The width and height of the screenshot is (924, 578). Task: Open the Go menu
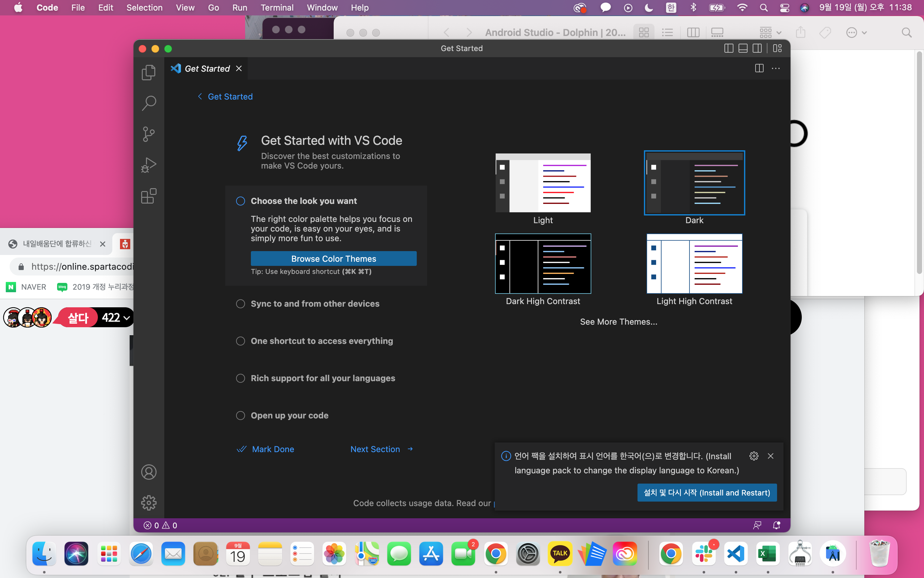(213, 8)
